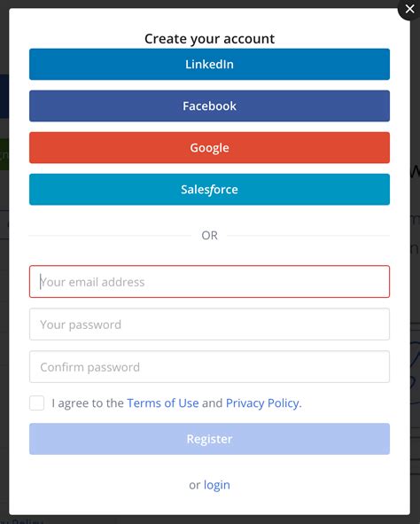The width and height of the screenshot is (420, 524).
Task: Click the OR divider text
Action: tap(209, 236)
